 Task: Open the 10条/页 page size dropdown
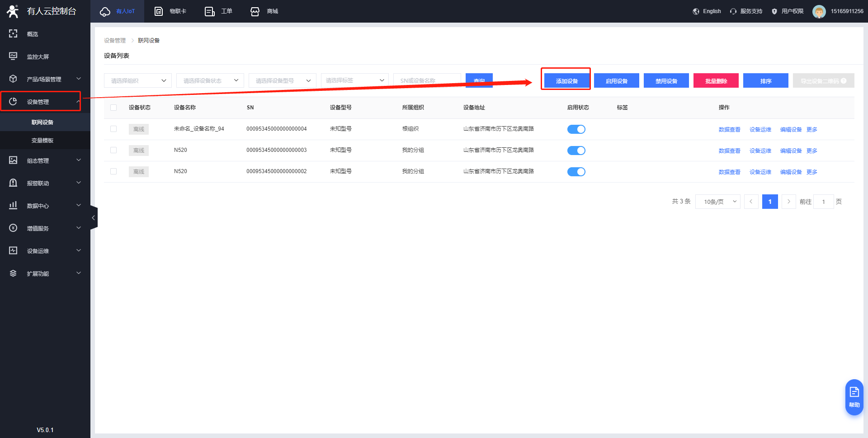tap(717, 202)
